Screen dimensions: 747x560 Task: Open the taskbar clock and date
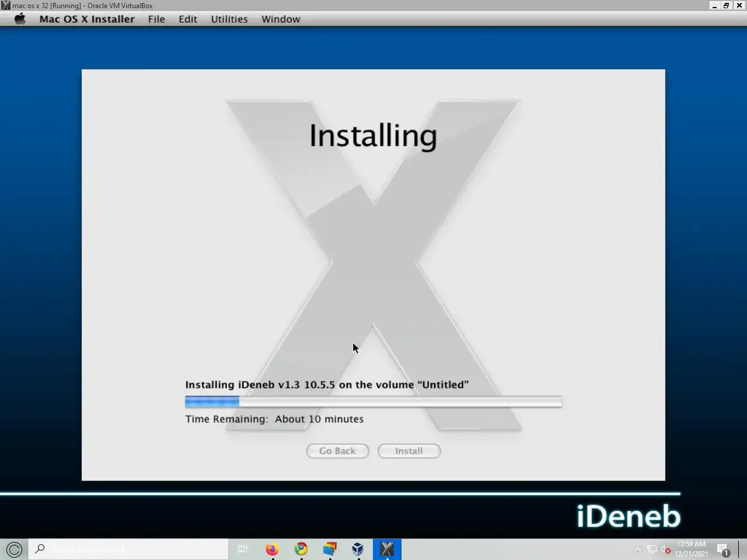692,549
